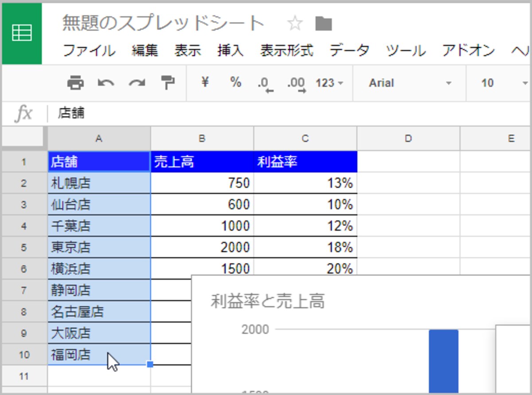The width and height of the screenshot is (532, 395).
Task: Select column A header
Action: tap(99, 138)
